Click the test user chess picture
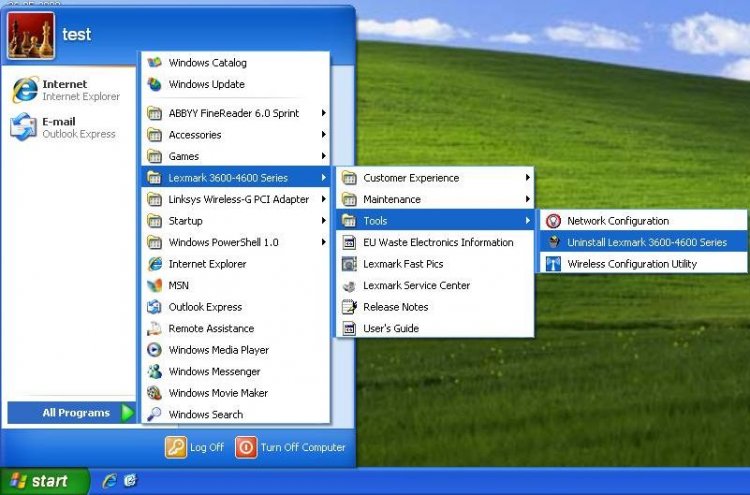750x495 pixels. 31,36
